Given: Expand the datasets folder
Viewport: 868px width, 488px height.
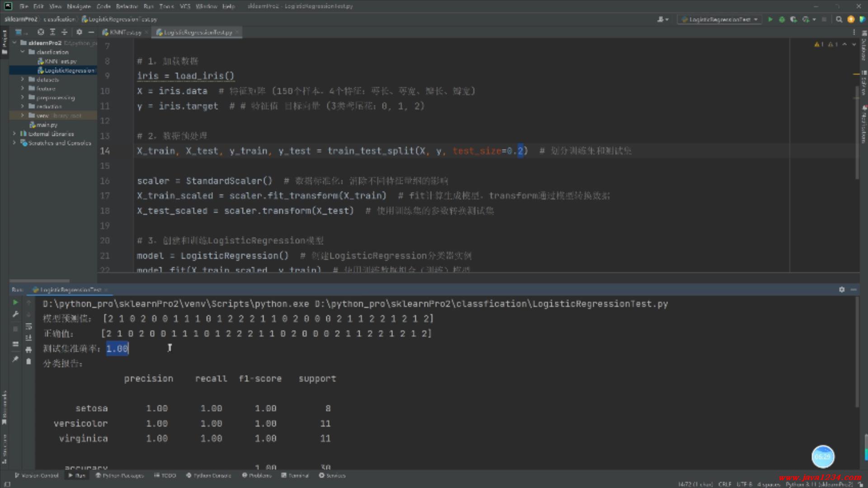Looking at the screenshot, I should (x=22, y=80).
